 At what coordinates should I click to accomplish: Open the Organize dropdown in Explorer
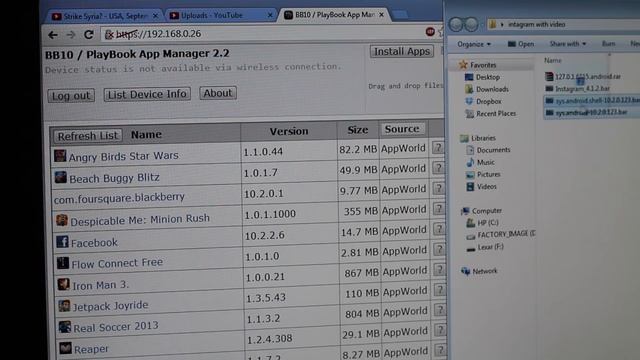[473, 44]
